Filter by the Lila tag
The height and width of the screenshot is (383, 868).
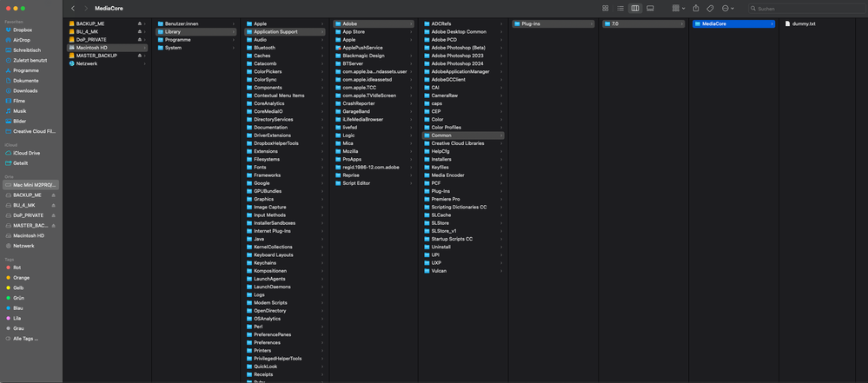click(x=17, y=318)
